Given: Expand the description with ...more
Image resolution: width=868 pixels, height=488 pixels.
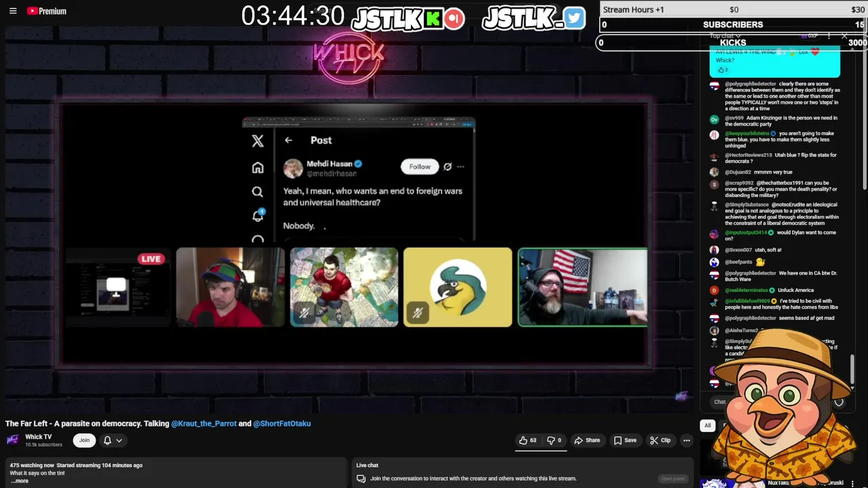Looking at the screenshot, I should coord(20,481).
